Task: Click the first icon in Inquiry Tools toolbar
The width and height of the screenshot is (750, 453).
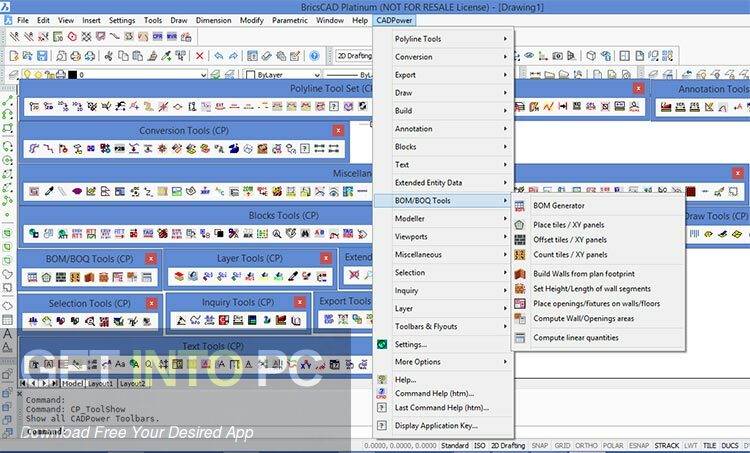Action: click(x=181, y=320)
